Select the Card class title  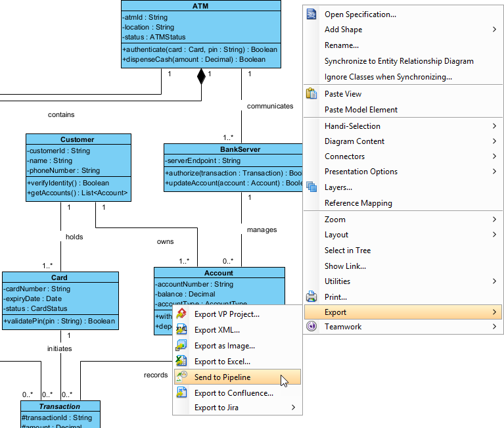(x=59, y=277)
